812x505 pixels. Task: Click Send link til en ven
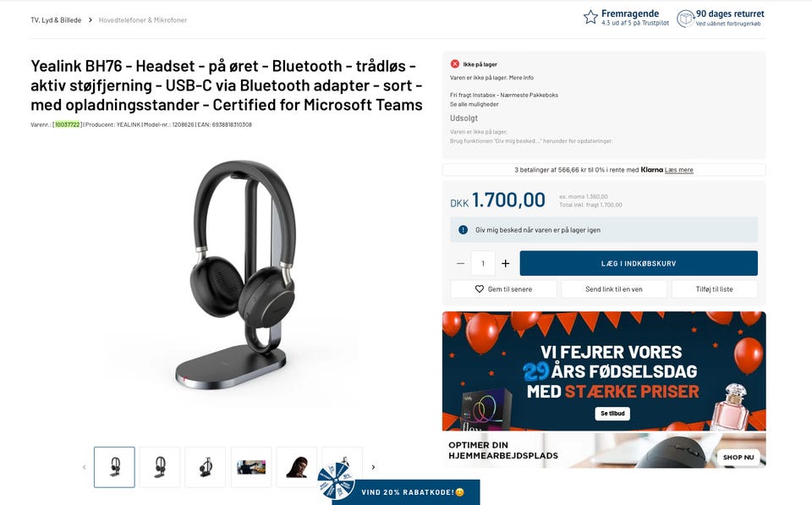coord(614,289)
